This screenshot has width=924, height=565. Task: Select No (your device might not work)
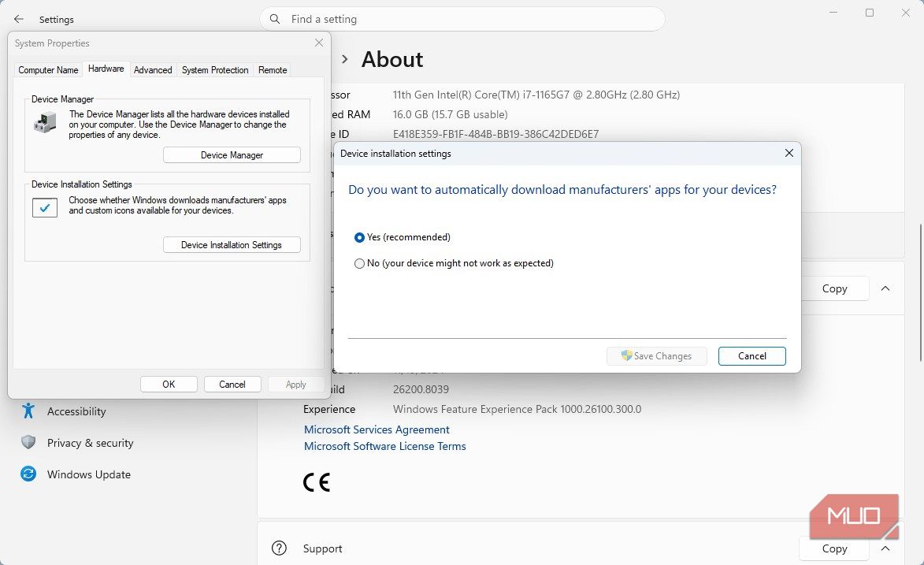[x=359, y=264]
